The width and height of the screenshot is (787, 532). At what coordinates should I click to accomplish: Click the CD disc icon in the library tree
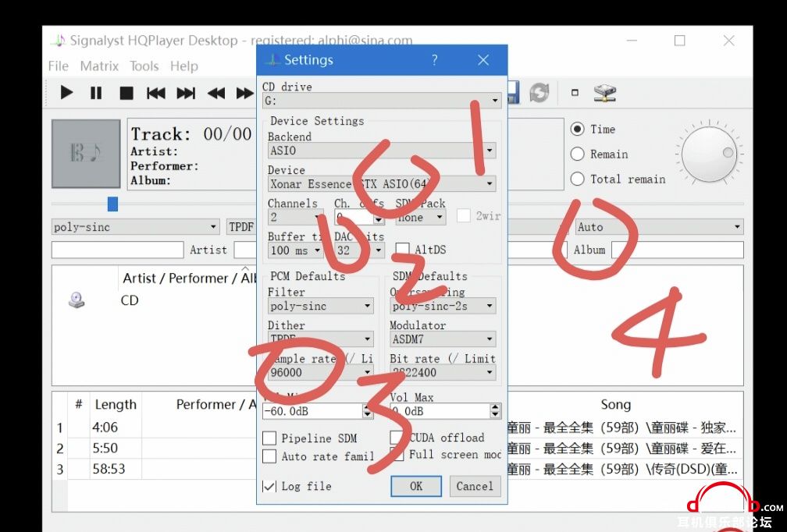click(x=77, y=300)
